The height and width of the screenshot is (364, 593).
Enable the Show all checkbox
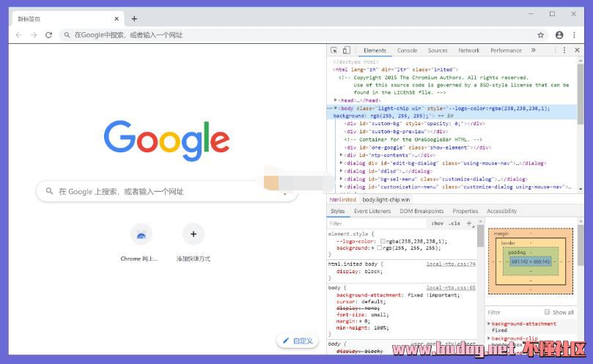click(548, 312)
